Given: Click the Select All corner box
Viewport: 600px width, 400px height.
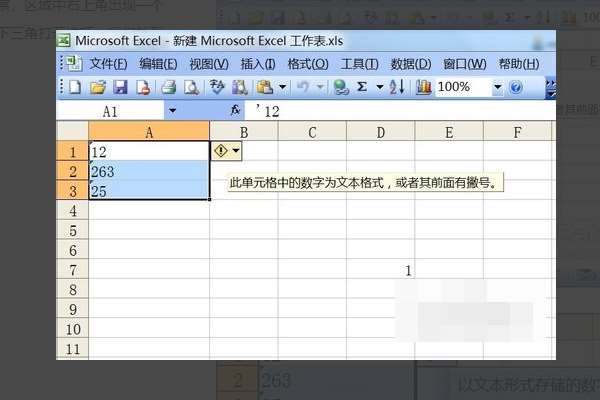Looking at the screenshot, I should pyautogui.click(x=72, y=131).
